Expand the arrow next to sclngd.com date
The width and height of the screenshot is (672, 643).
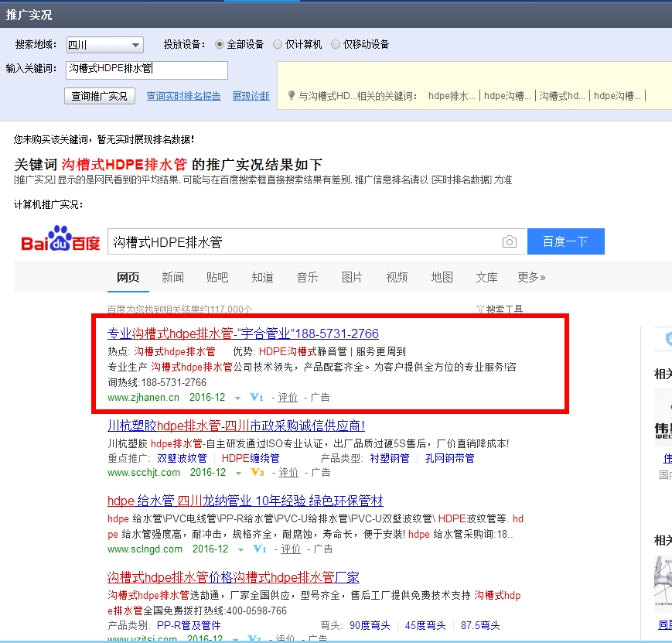tap(240, 550)
